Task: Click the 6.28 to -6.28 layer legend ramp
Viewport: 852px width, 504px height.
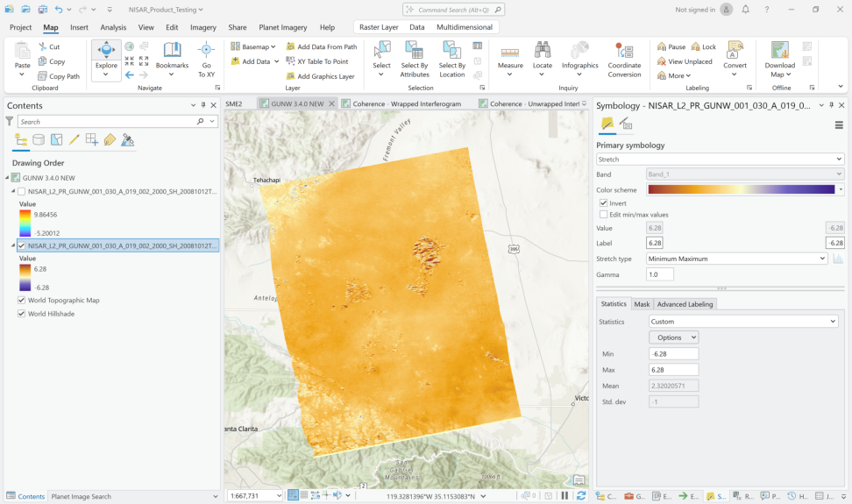Action: (x=25, y=278)
